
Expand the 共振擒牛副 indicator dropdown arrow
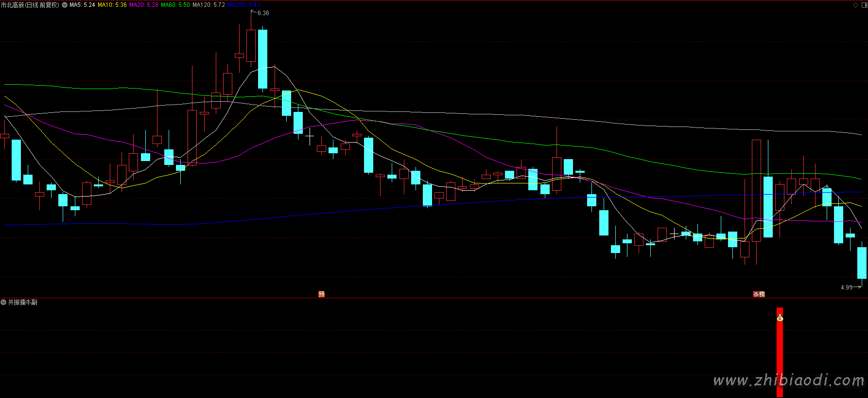(x=3, y=302)
